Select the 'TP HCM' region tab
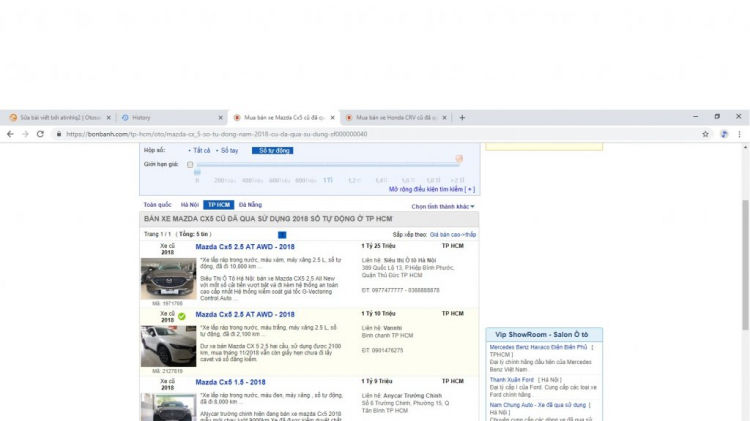The image size is (750, 421). click(x=219, y=205)
